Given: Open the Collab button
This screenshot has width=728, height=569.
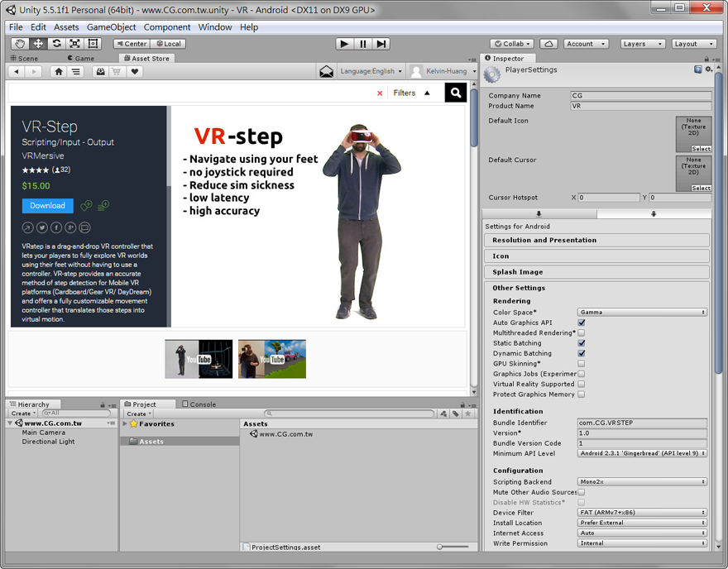Looking at the screenshot, I should tap(512, 44).
